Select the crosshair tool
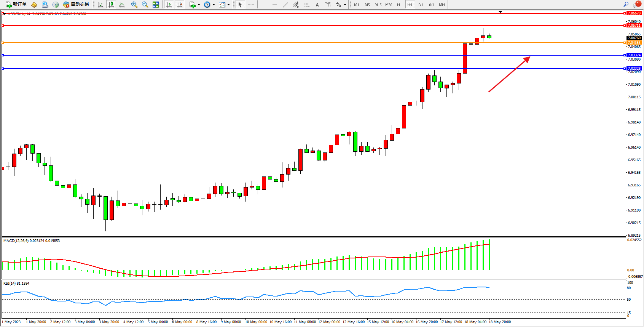The height and width of the screenshot is (327, 644). pyautogui.click(x=251, y=5)
